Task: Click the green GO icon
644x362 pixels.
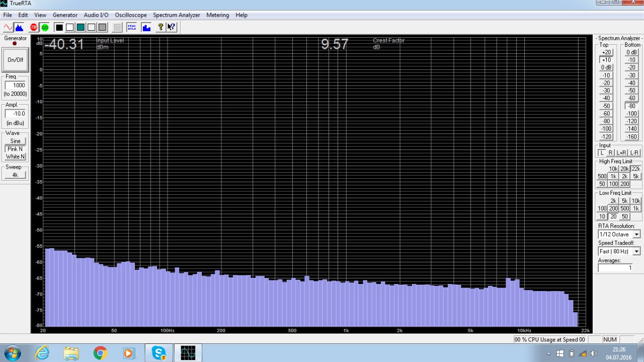Action: click(45, 27)
